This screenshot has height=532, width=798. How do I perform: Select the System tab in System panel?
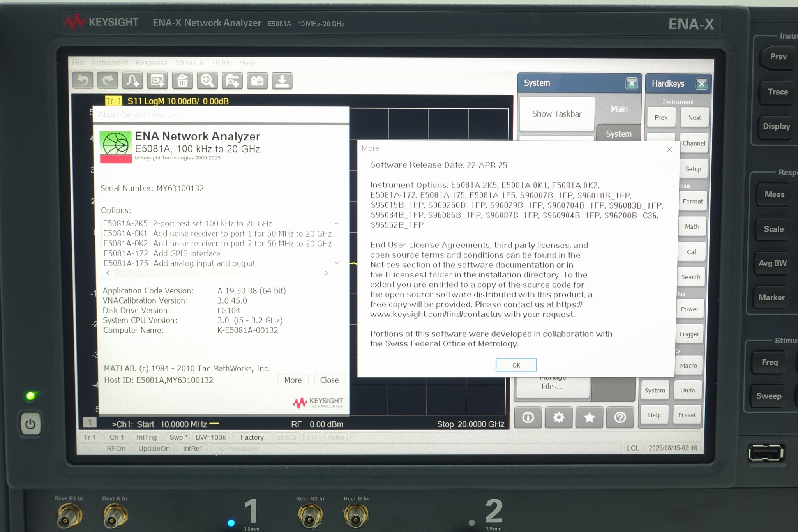tap(619, 134)
